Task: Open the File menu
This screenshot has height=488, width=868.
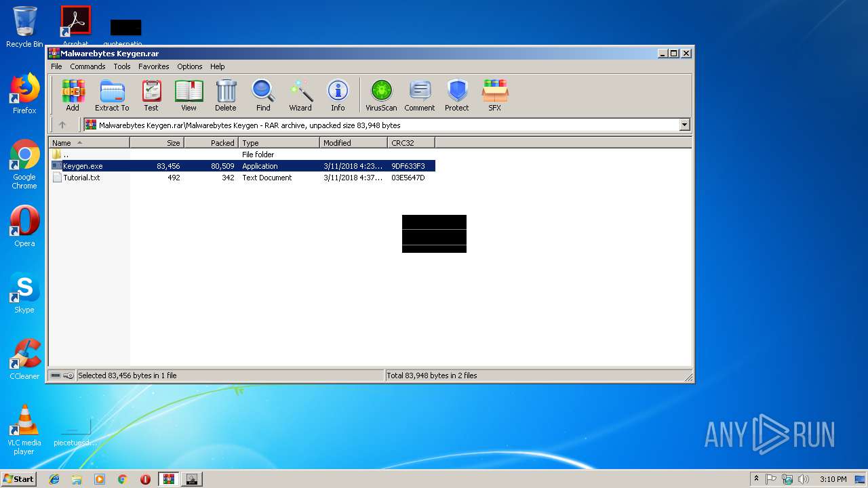Action: click(56, 66)
